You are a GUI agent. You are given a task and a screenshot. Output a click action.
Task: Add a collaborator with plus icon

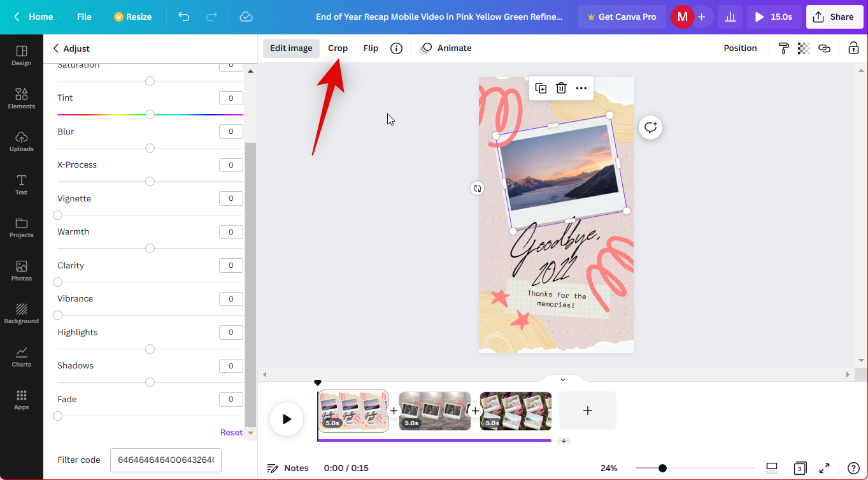click(701, 17)
